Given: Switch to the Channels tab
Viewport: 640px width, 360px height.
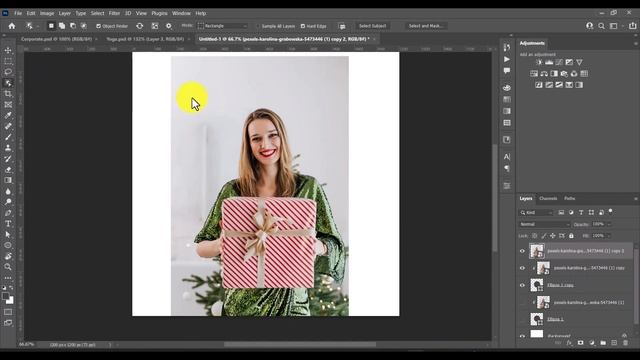Looking at the screenshot, I should tap(548, 199).
